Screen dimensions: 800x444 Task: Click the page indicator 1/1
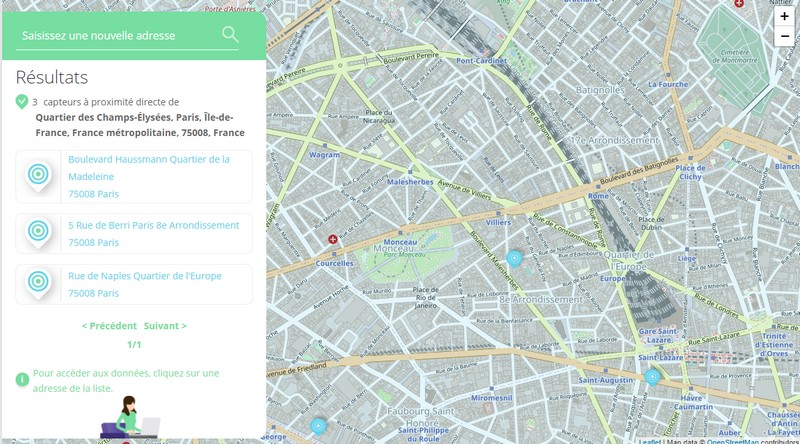point(134,344)
